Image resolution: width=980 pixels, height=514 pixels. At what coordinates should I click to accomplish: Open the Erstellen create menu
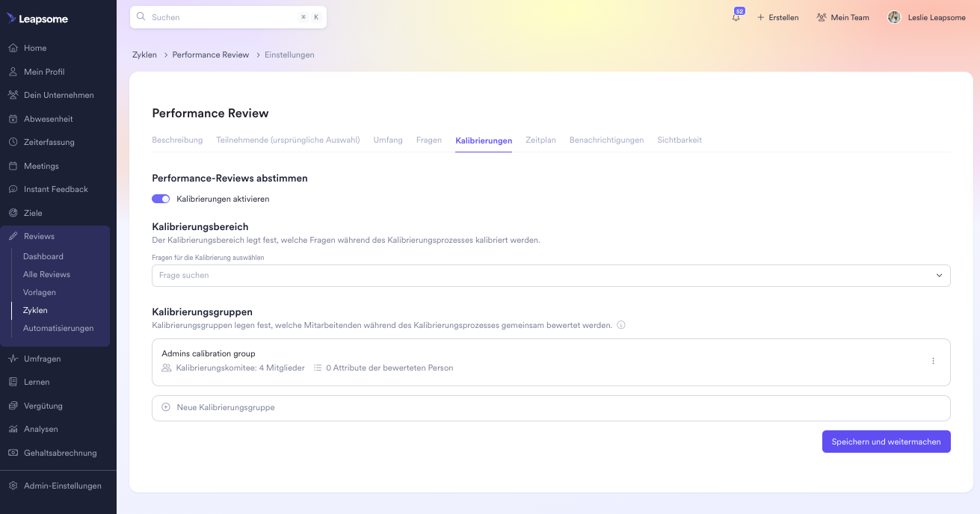tap(777, 17)
